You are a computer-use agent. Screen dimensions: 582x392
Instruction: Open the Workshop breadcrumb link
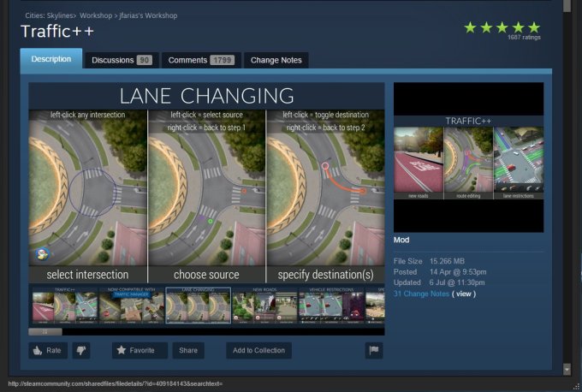[96, 15]
